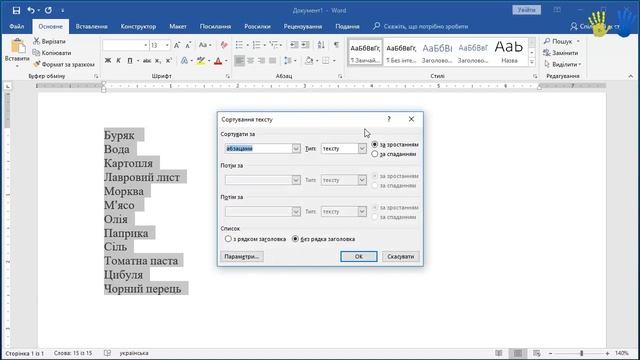Click the Пошук search command
640x360 pixels.
point(562,41)
